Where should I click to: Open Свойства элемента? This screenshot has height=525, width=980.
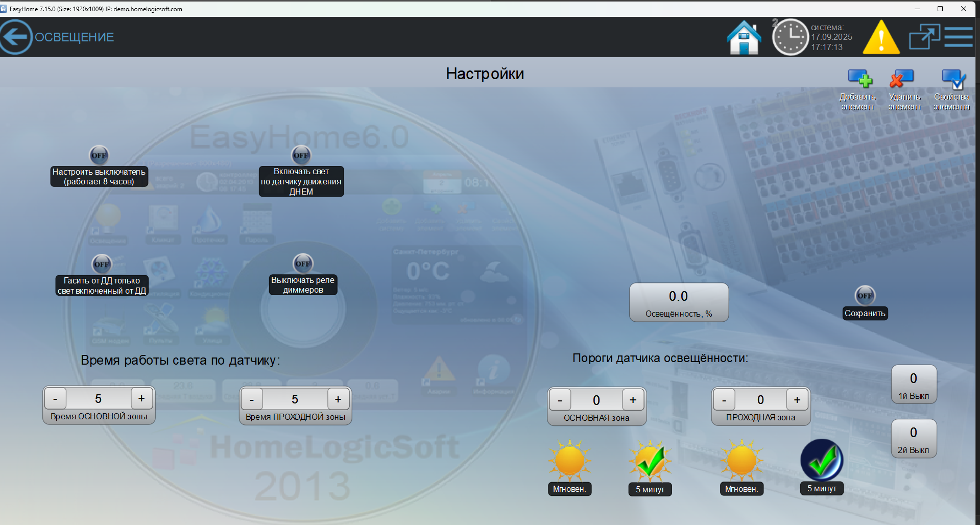point(953,79)
